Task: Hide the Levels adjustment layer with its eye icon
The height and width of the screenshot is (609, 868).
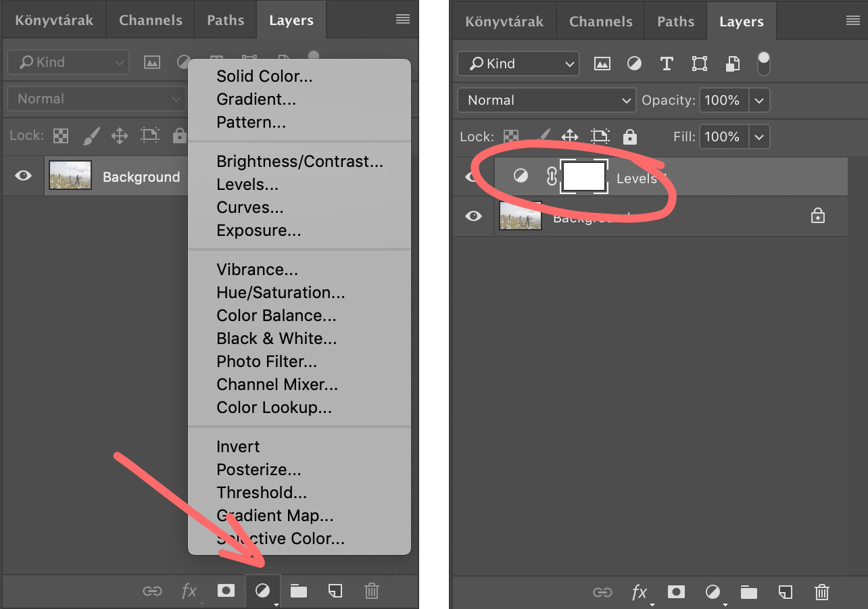Action: (473, 177)
